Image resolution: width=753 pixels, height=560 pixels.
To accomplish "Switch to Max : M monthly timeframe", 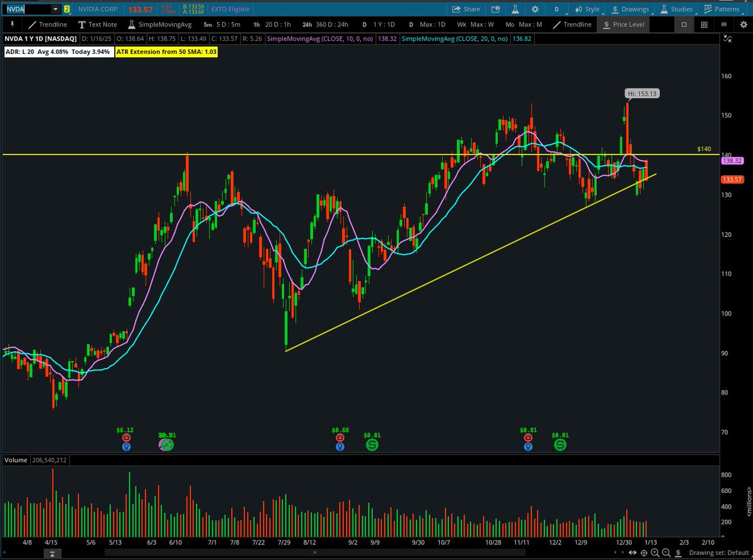I will coord(523,25).
